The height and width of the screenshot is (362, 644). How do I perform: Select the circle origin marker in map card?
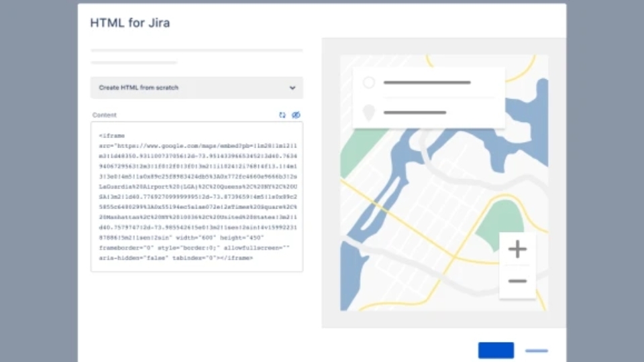(369, 82)
